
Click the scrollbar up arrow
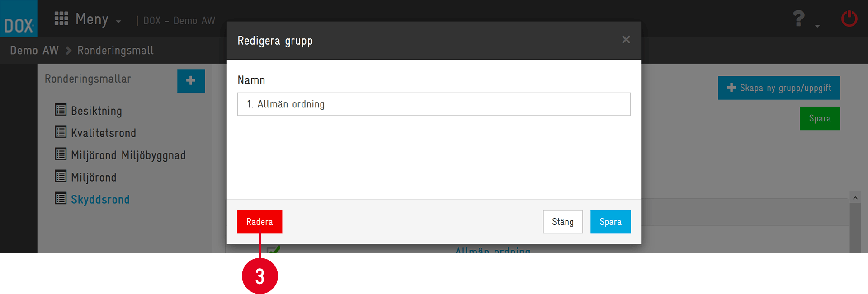(x=855, y=198)
